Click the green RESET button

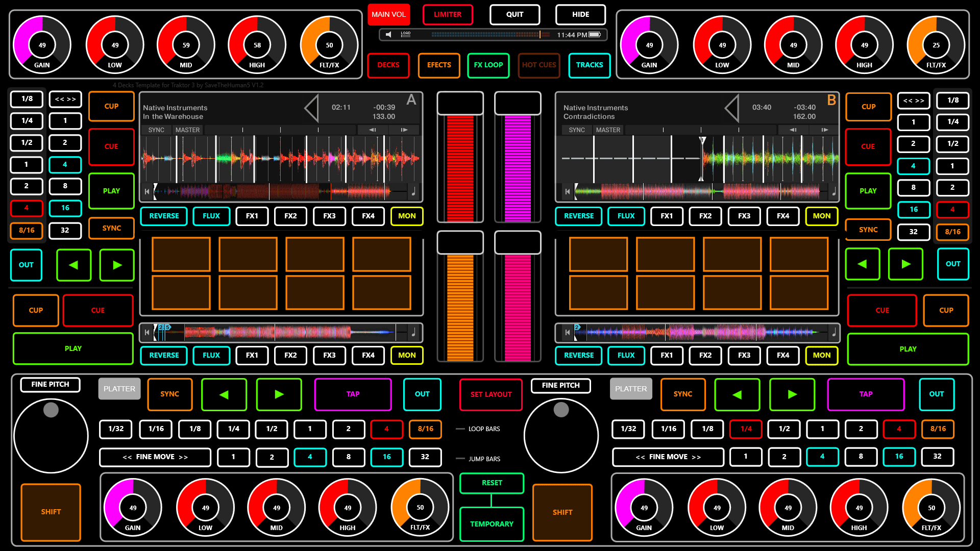[x=492, y=483]
